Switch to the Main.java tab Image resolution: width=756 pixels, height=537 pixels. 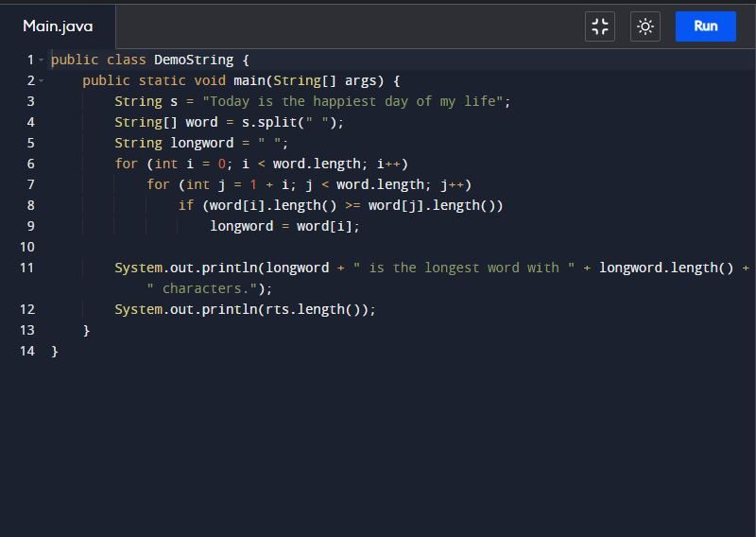58,26
